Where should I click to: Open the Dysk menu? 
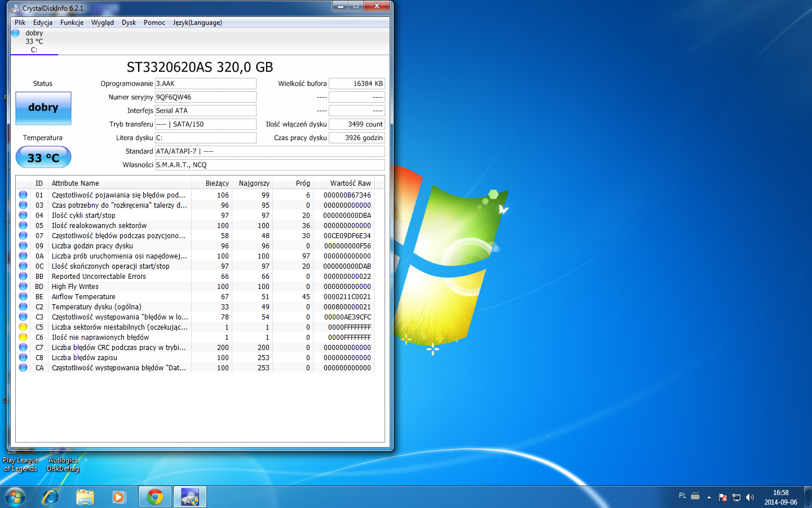tap(129, 23)
